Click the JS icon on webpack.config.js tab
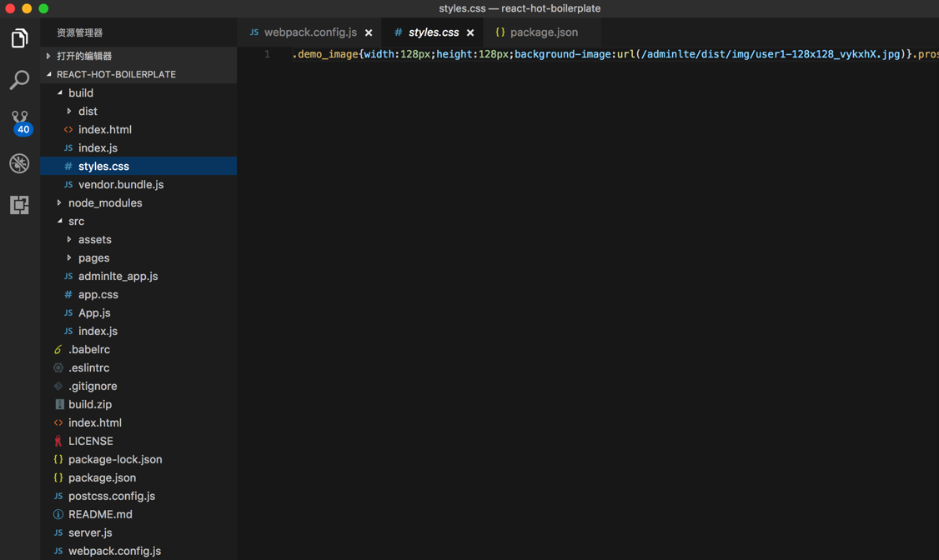Screen dimensions: 939x560 [254, 32]
